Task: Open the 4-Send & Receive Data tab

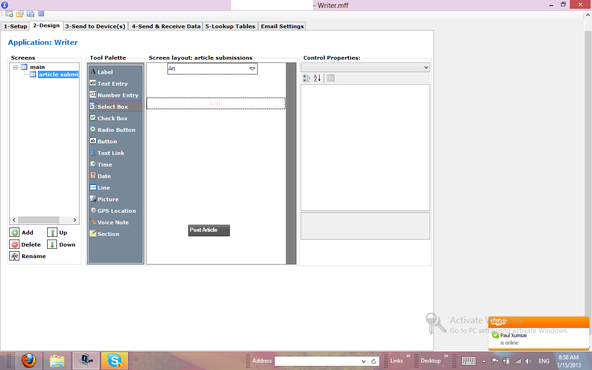Action: click(166, 26)
